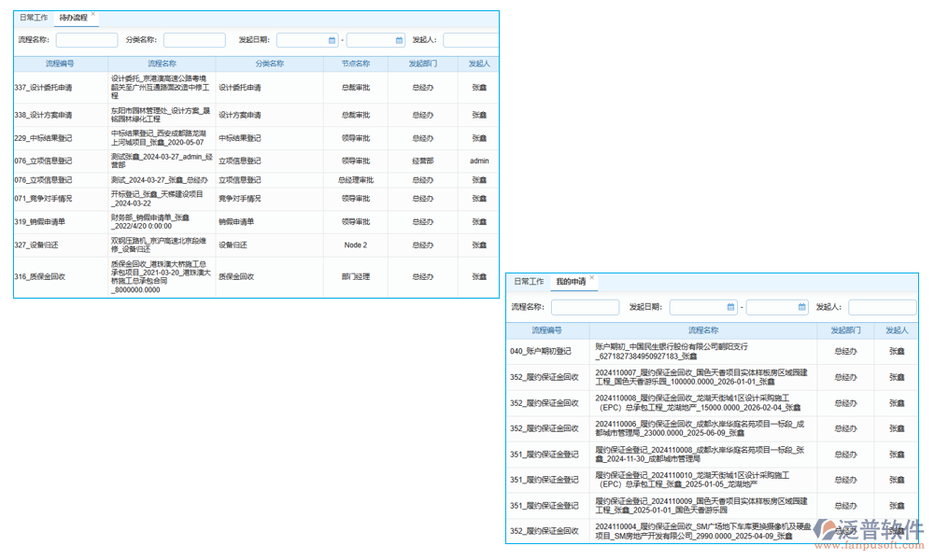This screenshot has width=934, height=560.
Task: Select the 待办流程 tab
Action: point(73,18)
